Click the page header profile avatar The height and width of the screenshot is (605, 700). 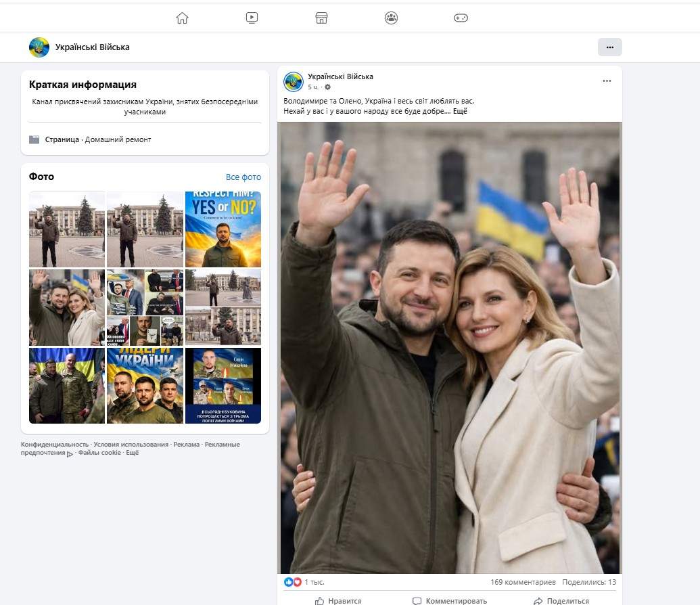click(x=39, y=47)
